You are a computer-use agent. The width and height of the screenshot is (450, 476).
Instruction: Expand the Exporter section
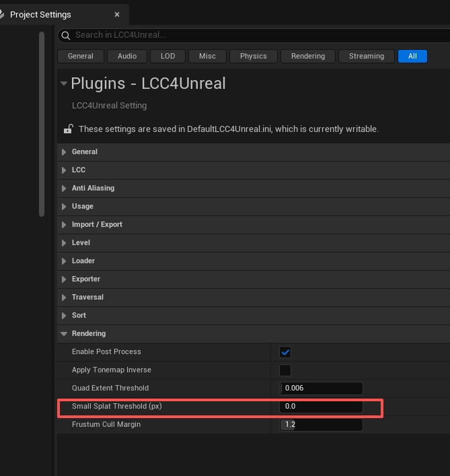click(64, 279)
